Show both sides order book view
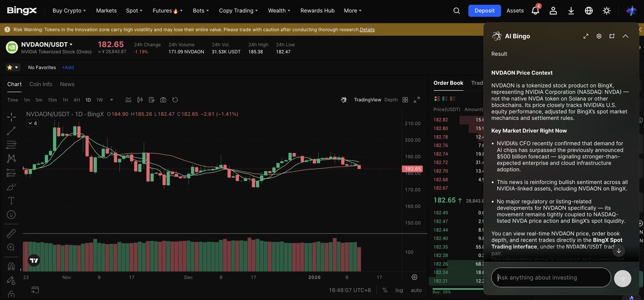 click(436, 99)
